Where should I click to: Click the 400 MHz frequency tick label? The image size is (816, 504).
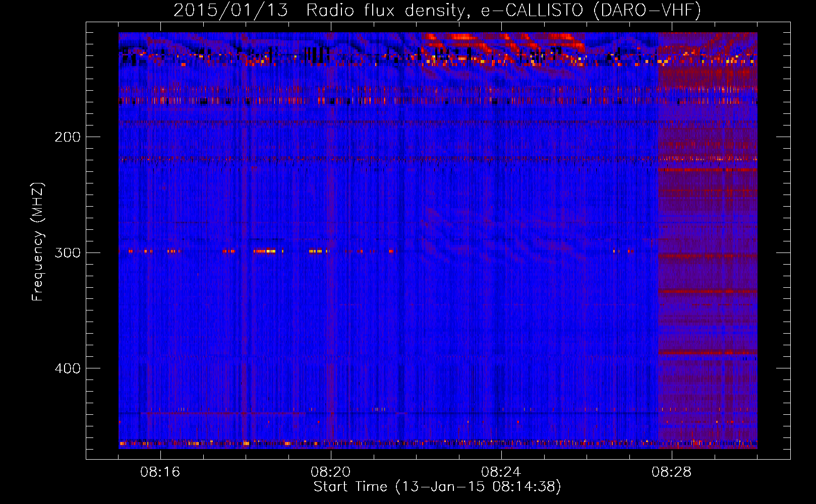click(x=67, y=368)
